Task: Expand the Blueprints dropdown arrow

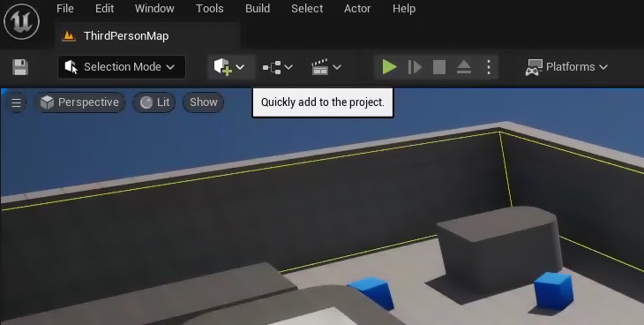Action: 288,67
